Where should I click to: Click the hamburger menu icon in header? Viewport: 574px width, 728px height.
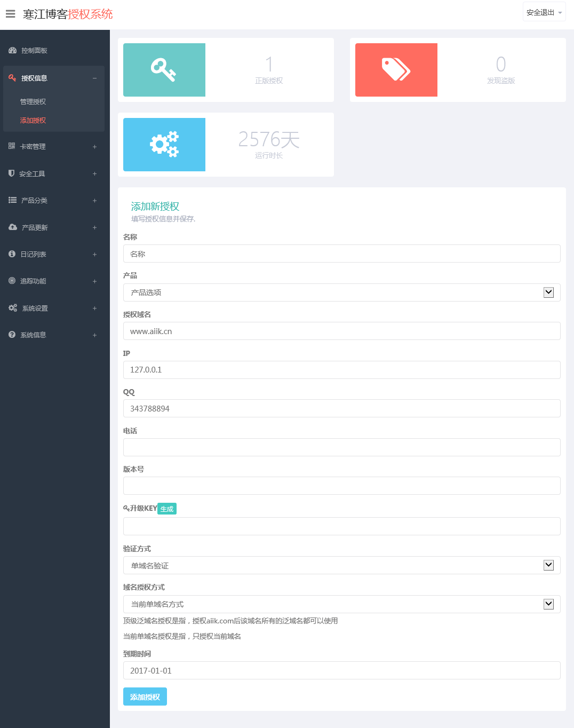11,14
